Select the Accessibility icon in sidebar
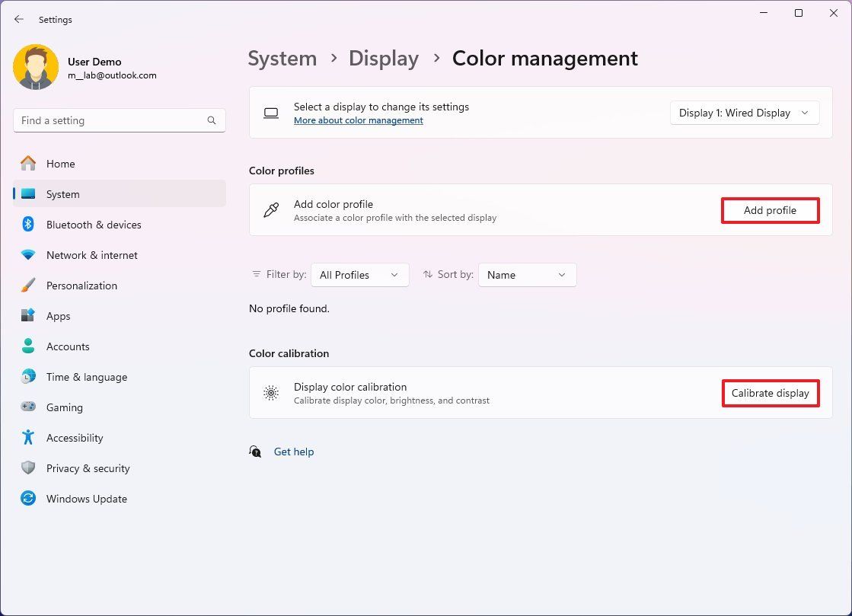 tap(30, 437)
